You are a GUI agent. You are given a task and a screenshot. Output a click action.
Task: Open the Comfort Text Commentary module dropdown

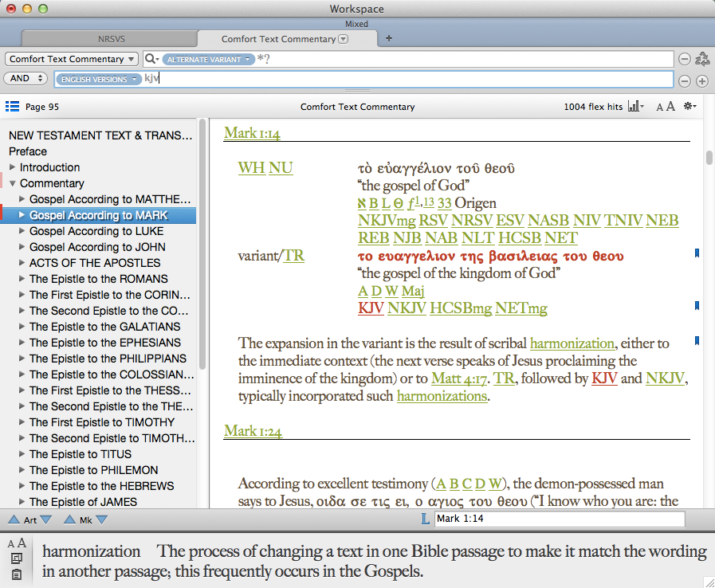click(72, 59)
